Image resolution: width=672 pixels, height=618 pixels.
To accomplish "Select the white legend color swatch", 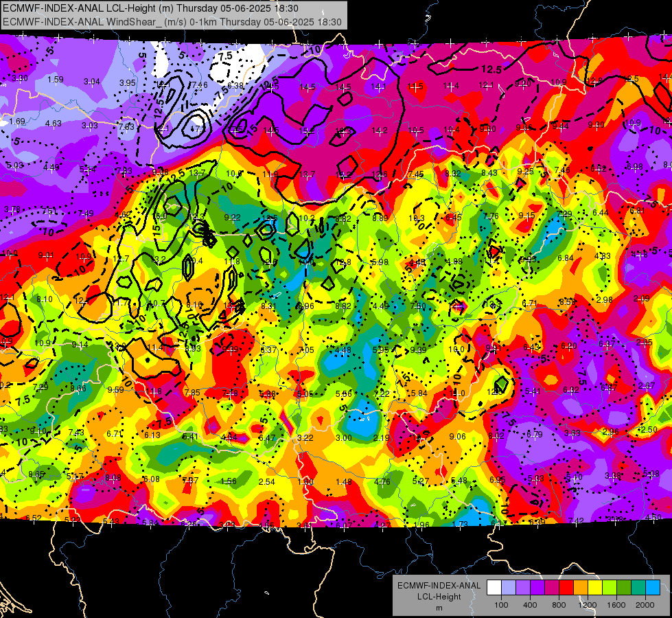I will [x=494, y=588].
